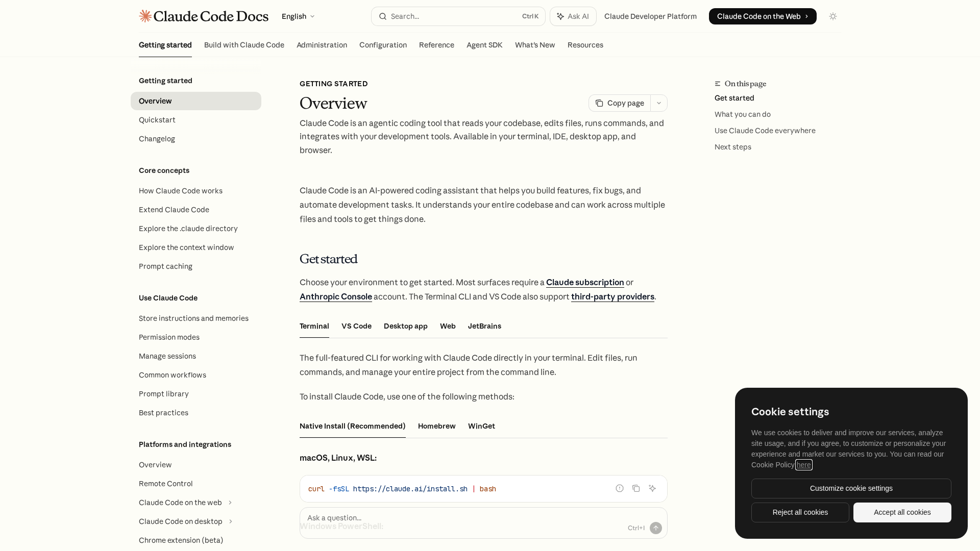Viewport: 980px width, 551px height.
Task: Open Changelog in the sidebar
Action: tap(196, 139)
